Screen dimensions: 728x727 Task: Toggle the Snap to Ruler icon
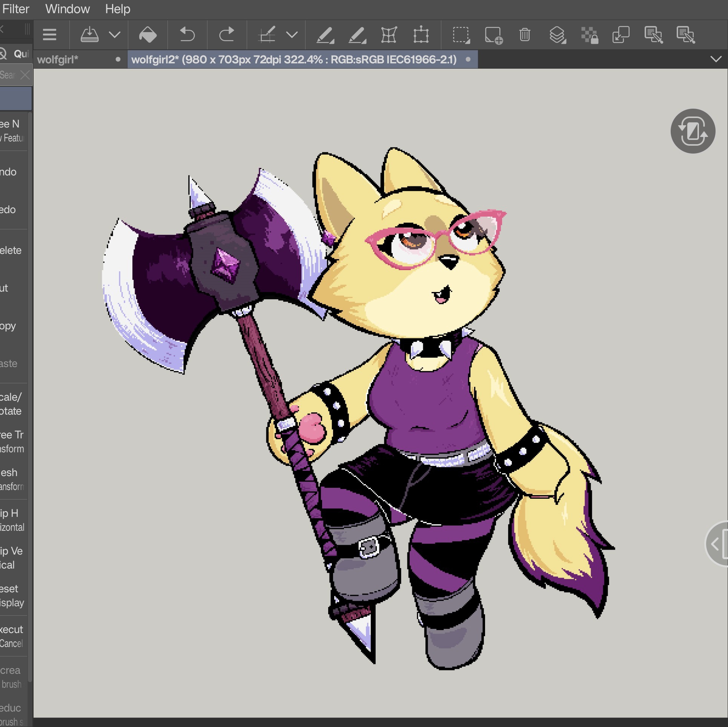click(267, 35)
